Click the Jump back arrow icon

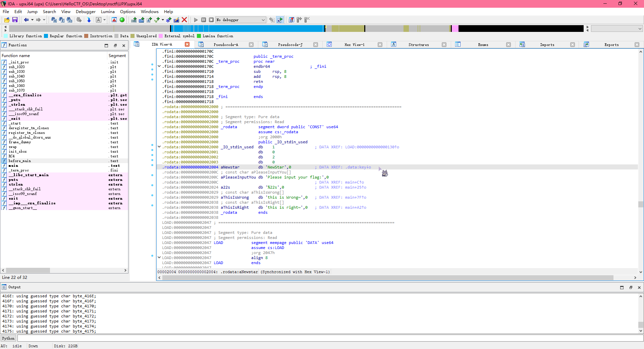pos(26,20)
